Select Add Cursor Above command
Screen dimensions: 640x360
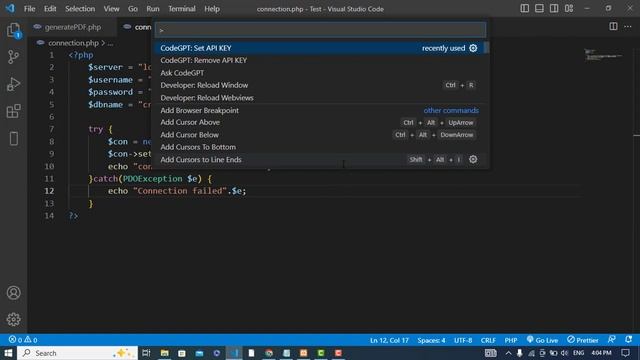[320, 122]
